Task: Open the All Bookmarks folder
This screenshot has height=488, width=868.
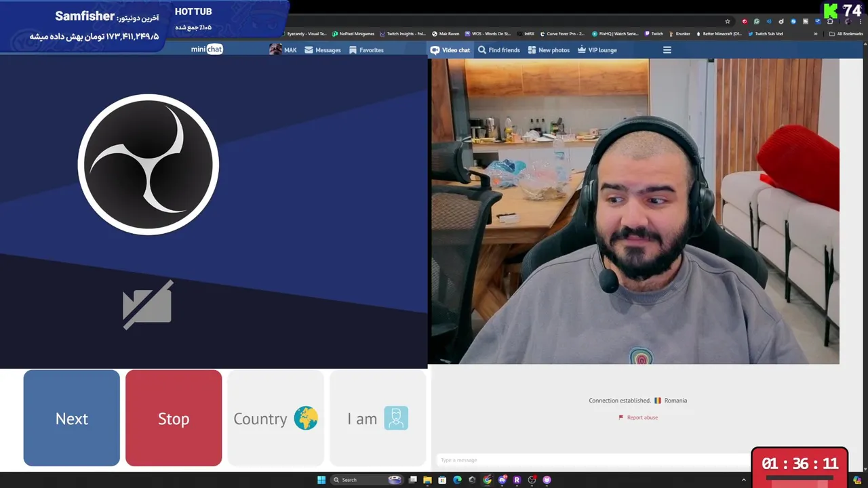Action: pyautogui.click(x=846, y=34)
